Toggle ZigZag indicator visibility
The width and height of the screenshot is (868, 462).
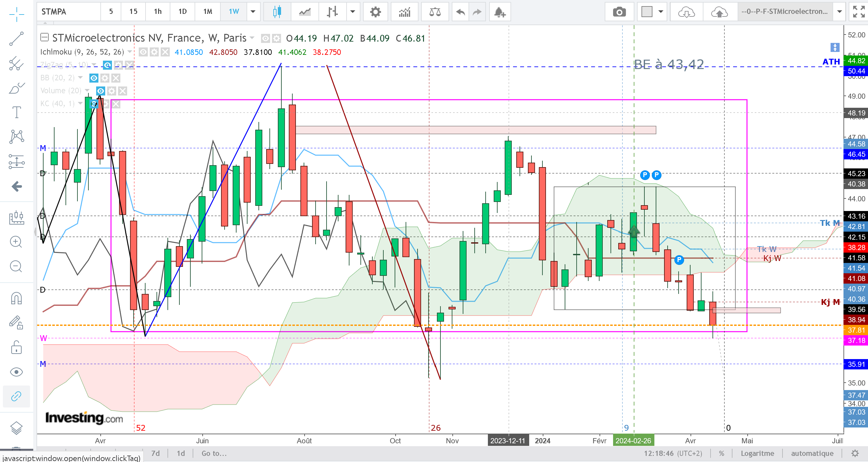coord(107,65)
